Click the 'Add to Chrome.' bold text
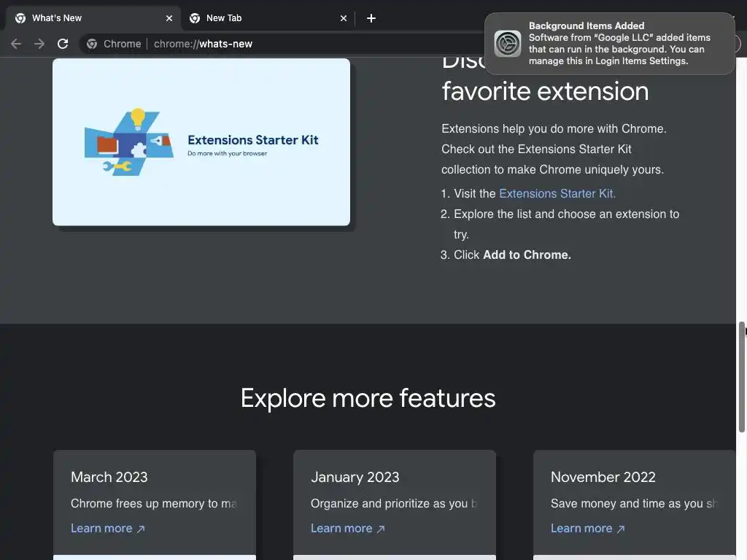Viewport: 747px width, 560px height. point(527,254)
